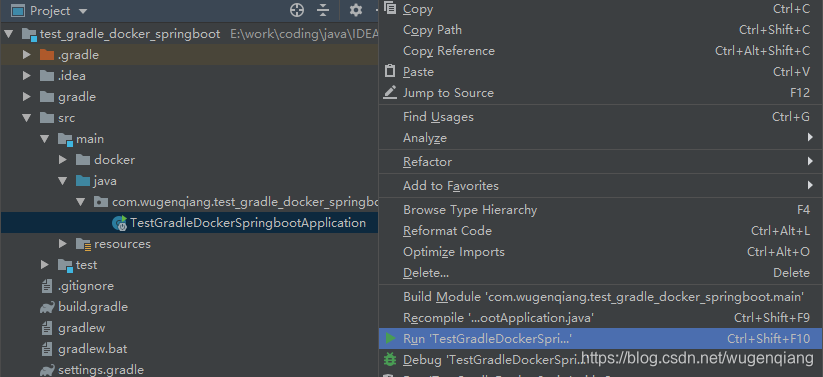Collapse the main folder
Screen dimensions: 823x377
pos(45,139)
